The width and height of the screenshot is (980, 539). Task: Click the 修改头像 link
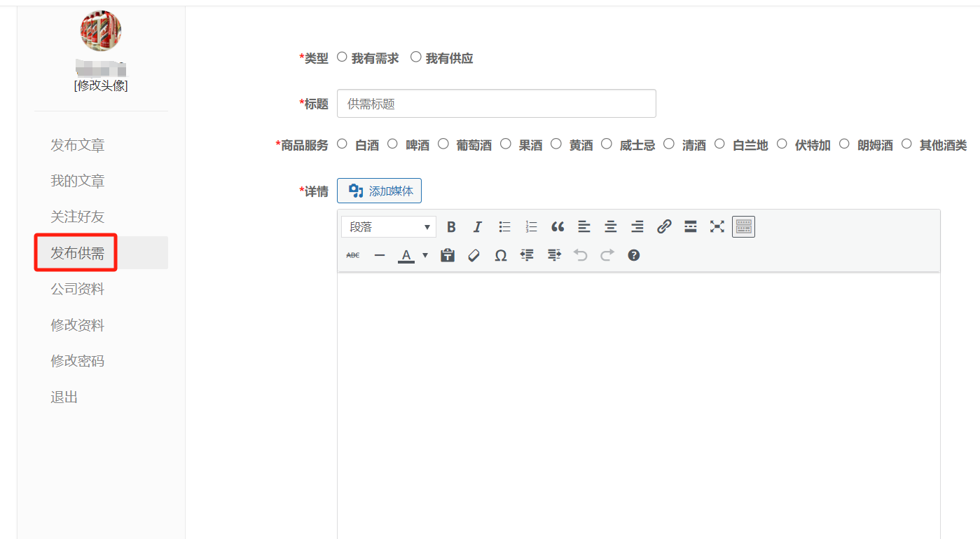101,86
